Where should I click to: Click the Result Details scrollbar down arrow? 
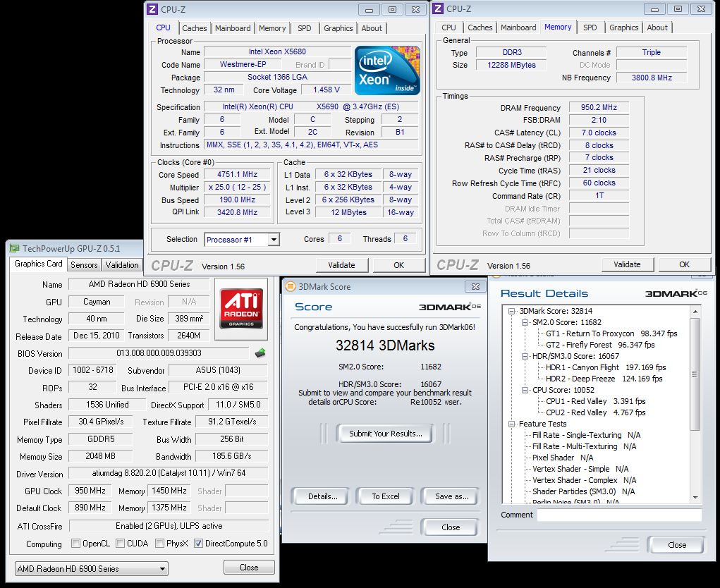pos(695,497)
